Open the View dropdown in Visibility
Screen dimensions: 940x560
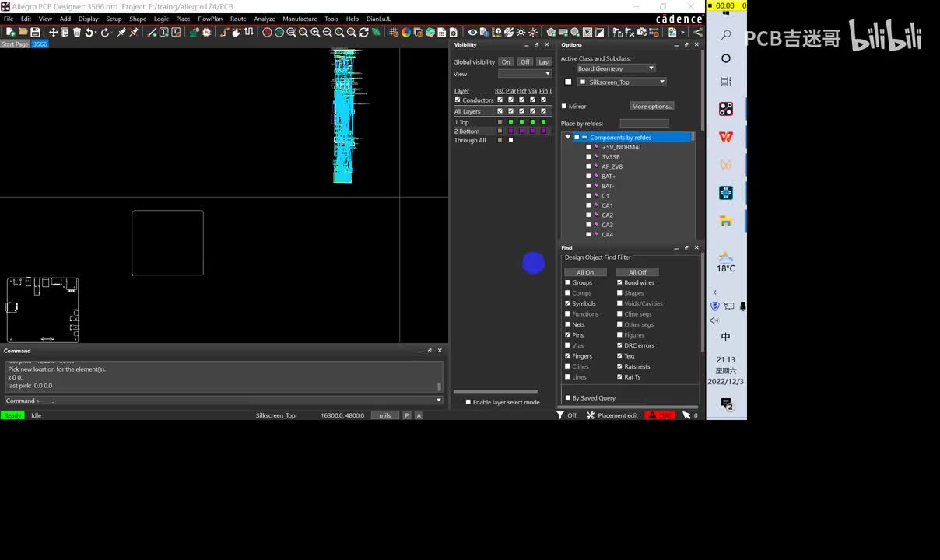[x=525, y=74]
